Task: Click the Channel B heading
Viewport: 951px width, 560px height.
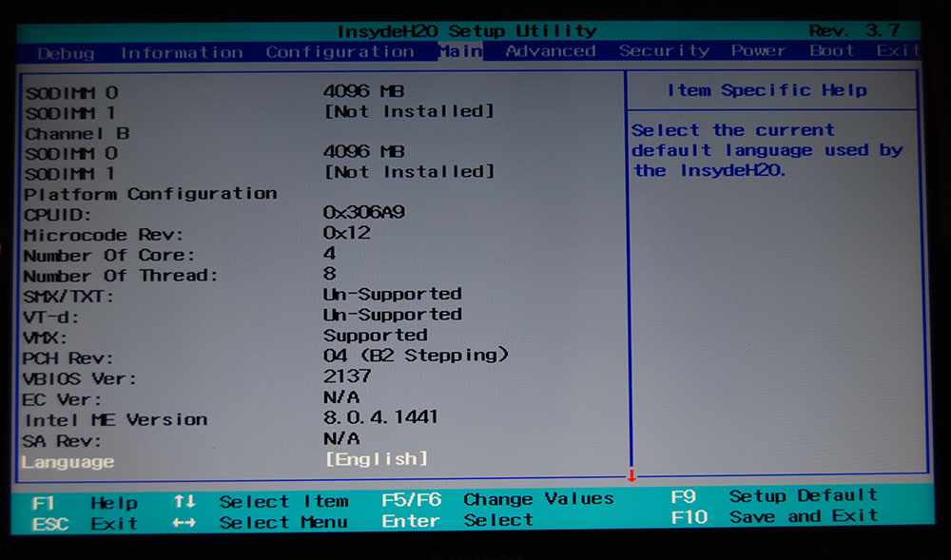Action: (x=77, y=133)
